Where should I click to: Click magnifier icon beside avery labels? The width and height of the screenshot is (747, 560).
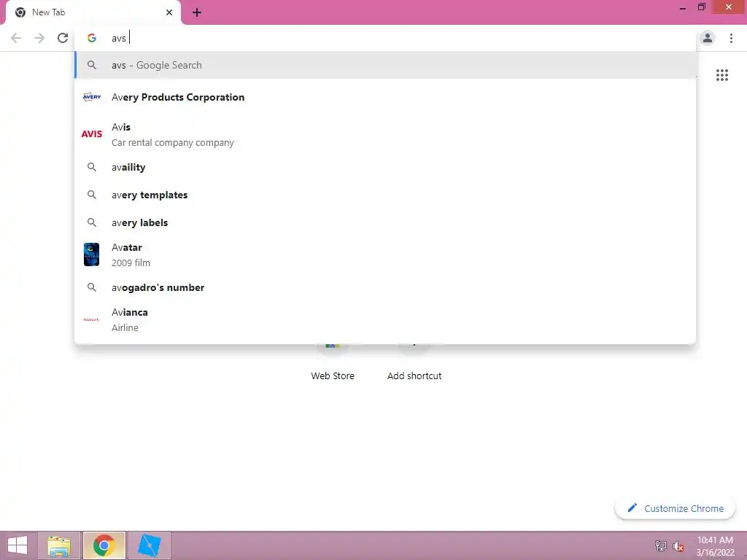coord(91,222)
